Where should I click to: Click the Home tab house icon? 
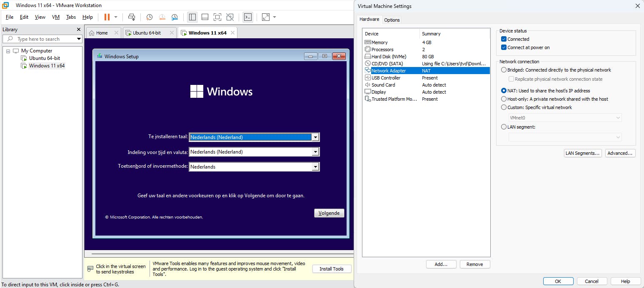pyautogui.click(x=92, y=33)
